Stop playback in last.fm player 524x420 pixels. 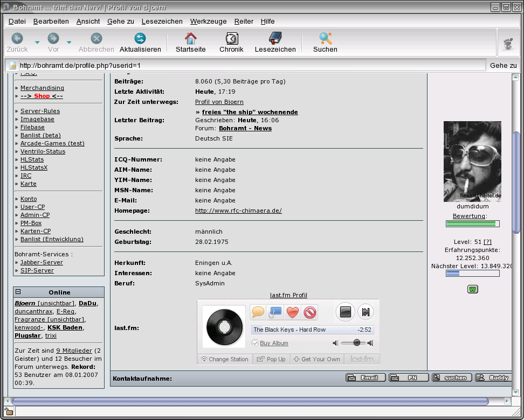pos(346,312)
